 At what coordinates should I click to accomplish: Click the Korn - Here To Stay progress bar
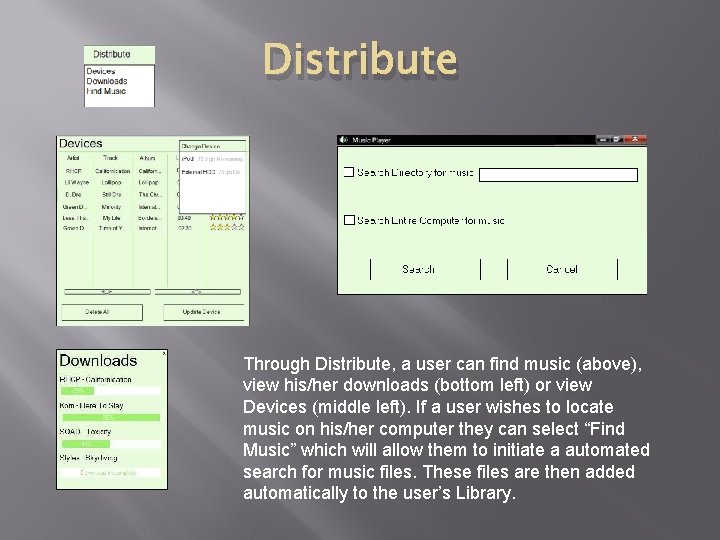click(111, 417)
